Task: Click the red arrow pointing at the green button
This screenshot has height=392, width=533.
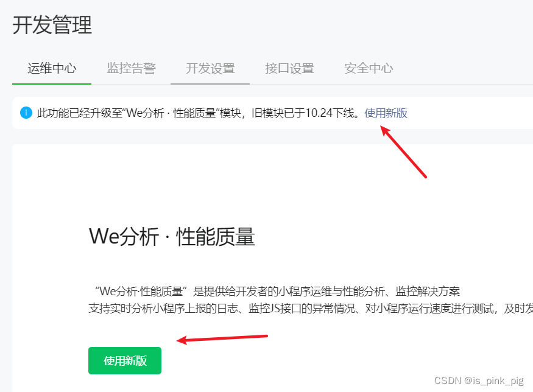Action: [222, 338]
